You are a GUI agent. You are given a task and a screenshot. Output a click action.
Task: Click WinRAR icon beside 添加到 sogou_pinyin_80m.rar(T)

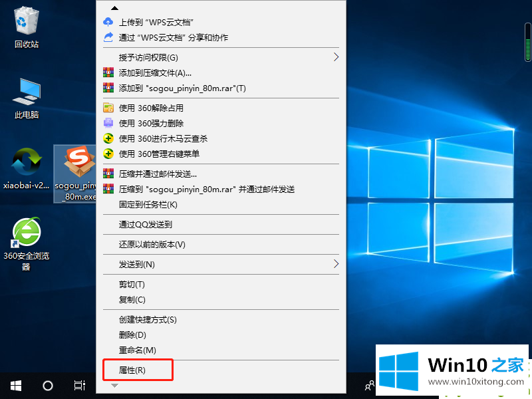(x=108, y=88)
